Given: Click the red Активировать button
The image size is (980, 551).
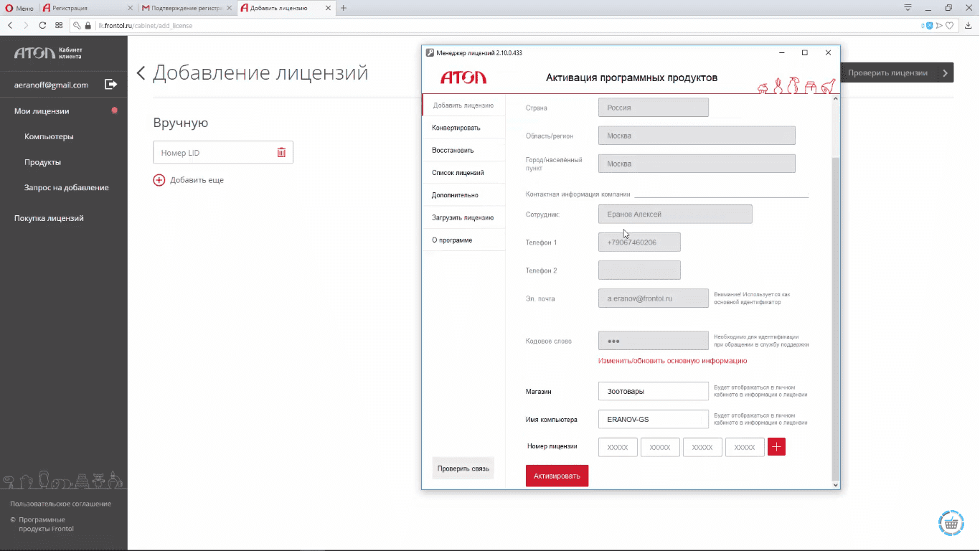Looking at the screenshot, I should (557, 476).
